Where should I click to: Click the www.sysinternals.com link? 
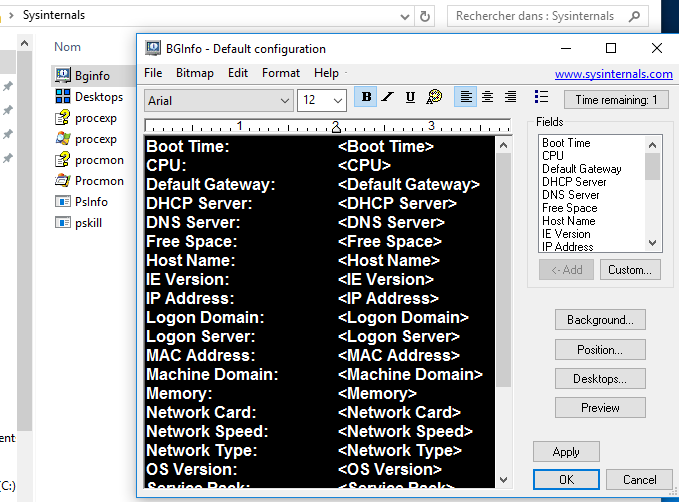coord(613,74)
